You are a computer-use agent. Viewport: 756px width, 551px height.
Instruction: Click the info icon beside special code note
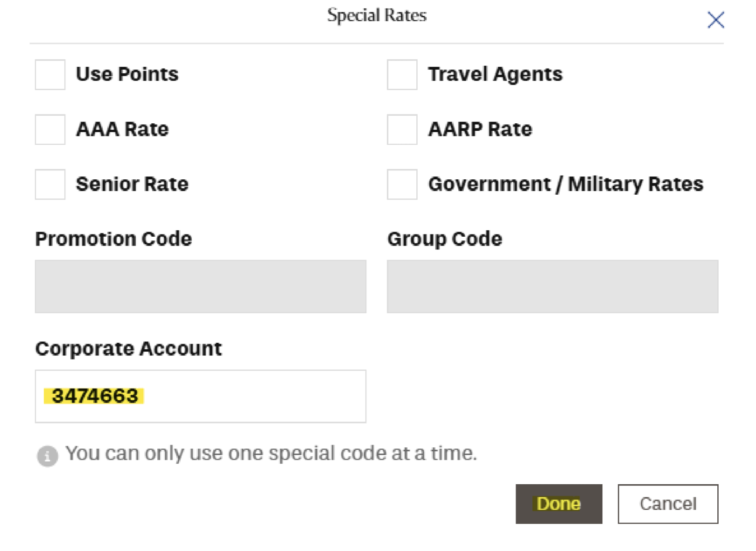tap(48, 456)
